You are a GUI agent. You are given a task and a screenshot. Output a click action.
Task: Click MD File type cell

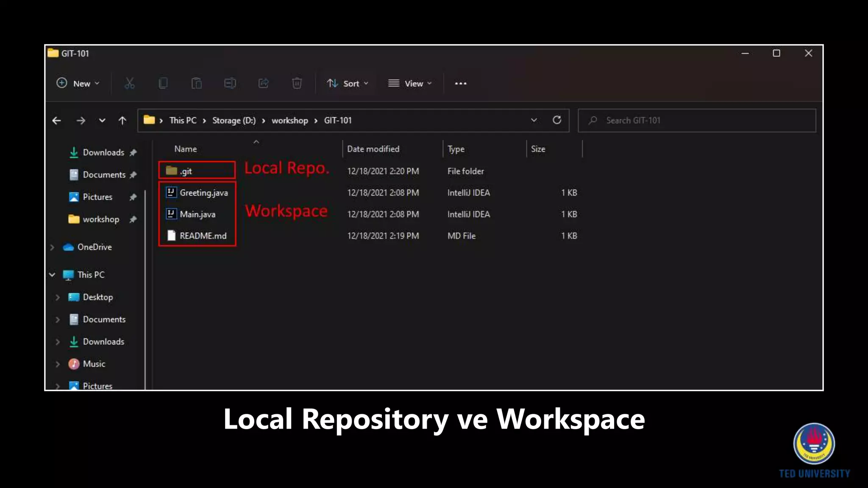pyautogui.click(x=462, y=236)
